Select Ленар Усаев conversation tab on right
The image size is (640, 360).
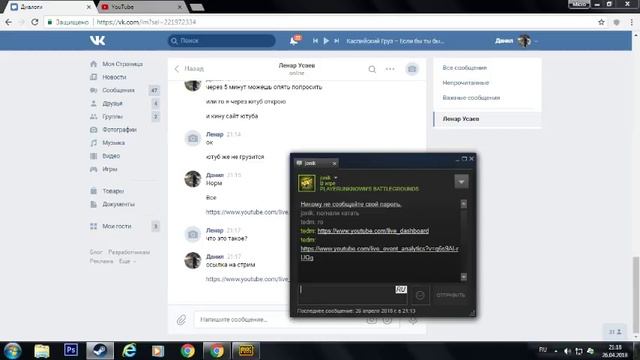(x=487, y=119)
